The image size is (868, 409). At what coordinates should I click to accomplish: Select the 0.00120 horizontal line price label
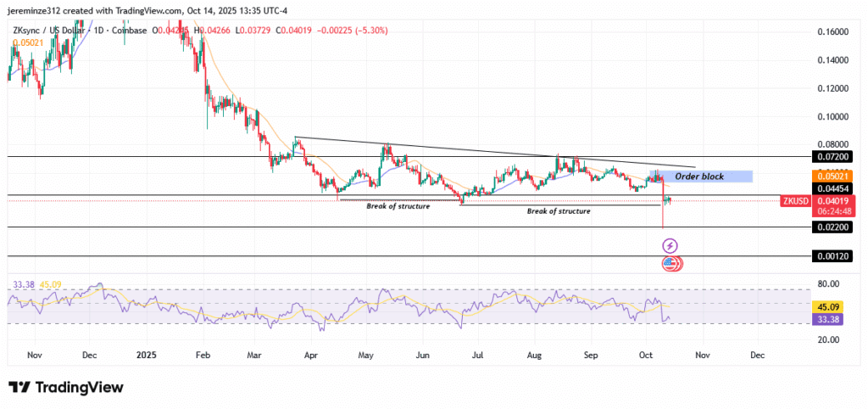point(833,256)
